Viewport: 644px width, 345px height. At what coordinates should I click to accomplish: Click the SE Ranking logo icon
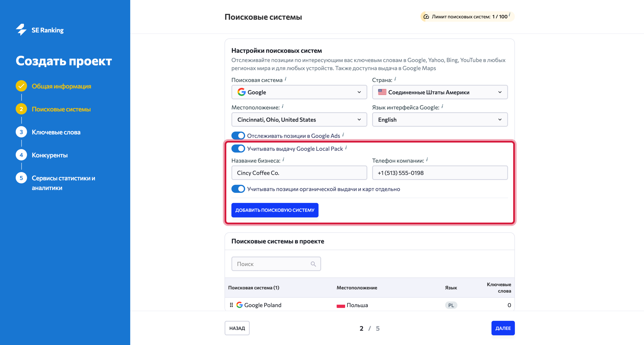[x=21, y=30]
